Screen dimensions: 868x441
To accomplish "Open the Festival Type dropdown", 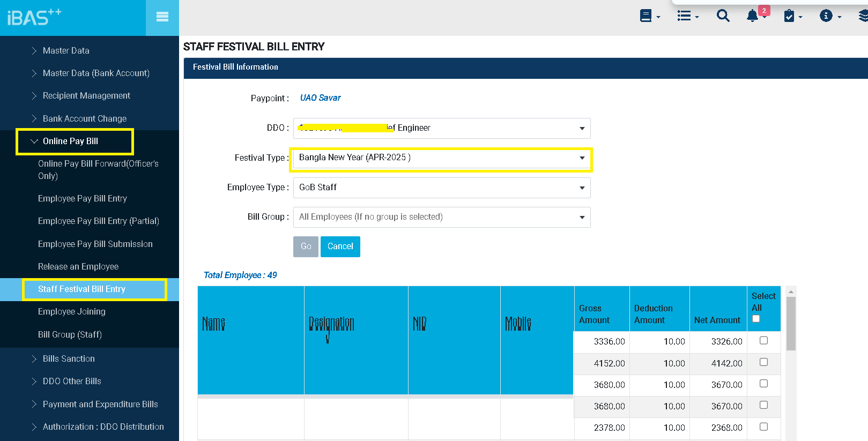I will (x=441, y=158).
